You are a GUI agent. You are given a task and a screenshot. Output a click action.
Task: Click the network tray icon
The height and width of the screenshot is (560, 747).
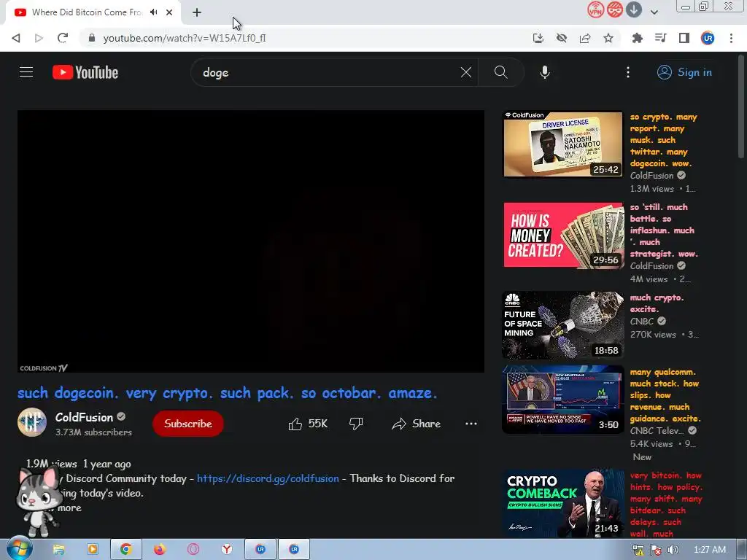pyautogui.click(x=638, y=550)
